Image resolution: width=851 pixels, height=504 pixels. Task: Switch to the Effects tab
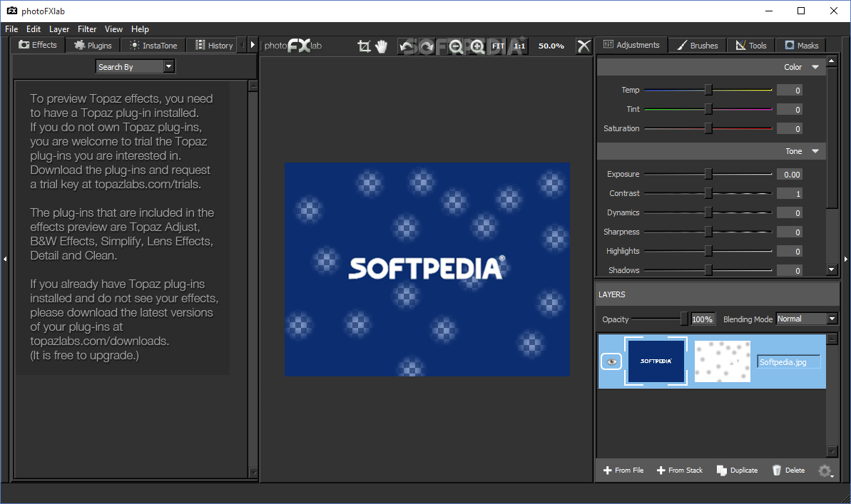pos(37,45)
